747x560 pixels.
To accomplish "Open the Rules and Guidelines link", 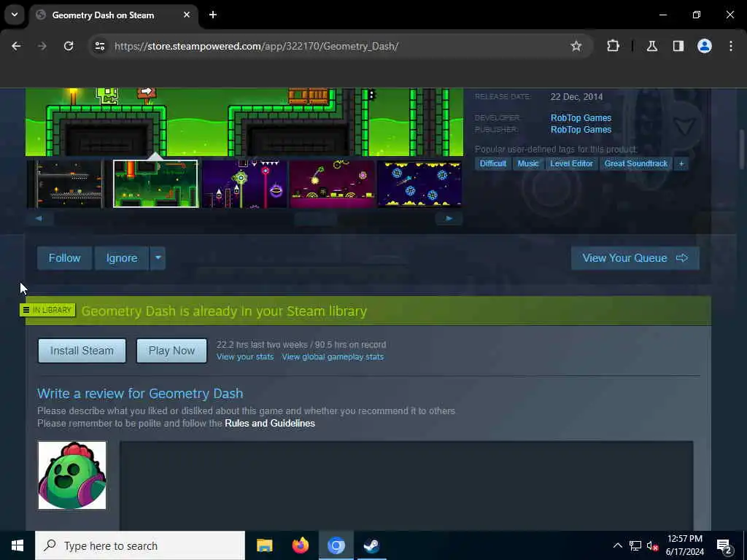I will tap(270, 424).
